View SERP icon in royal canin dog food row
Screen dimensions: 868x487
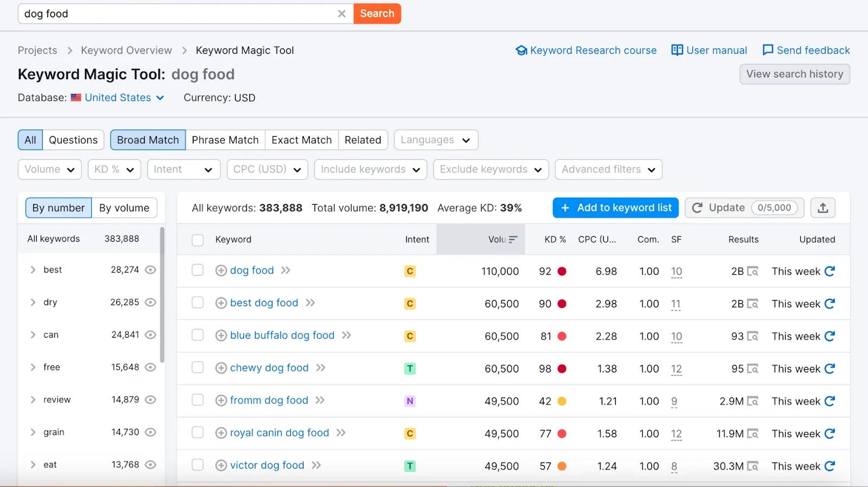coord(752,434)
